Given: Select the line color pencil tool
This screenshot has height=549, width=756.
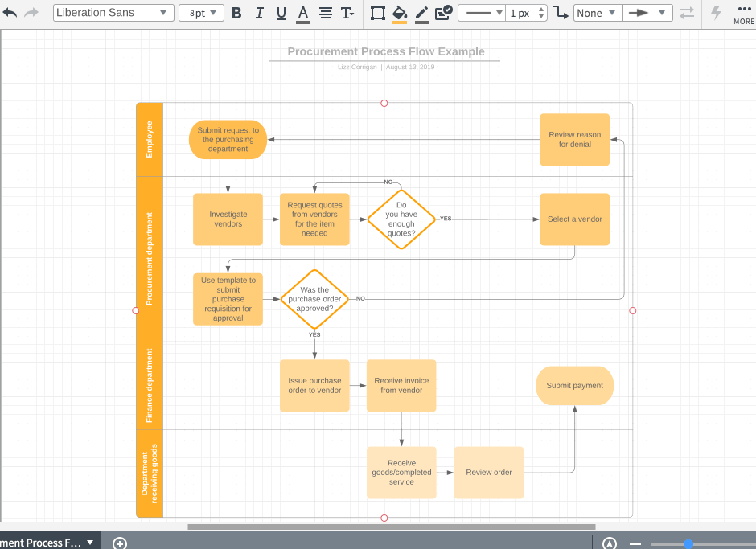Looking at the screenshot, I should pos(422,13).
